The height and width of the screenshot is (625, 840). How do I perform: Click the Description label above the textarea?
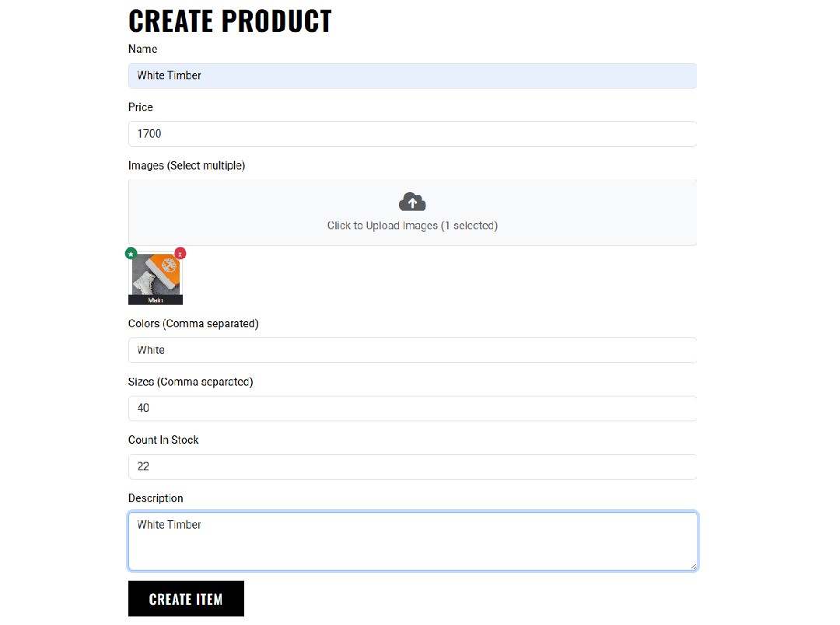[x=156, y=498]
